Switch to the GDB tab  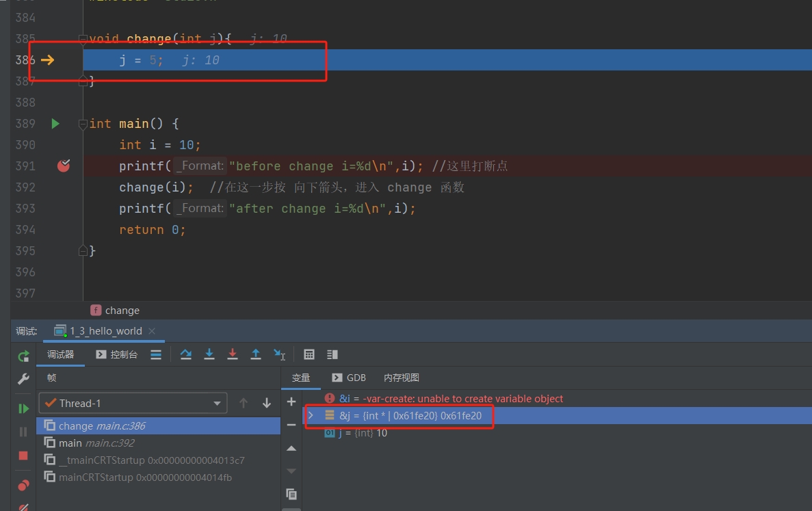click(349, 378)
